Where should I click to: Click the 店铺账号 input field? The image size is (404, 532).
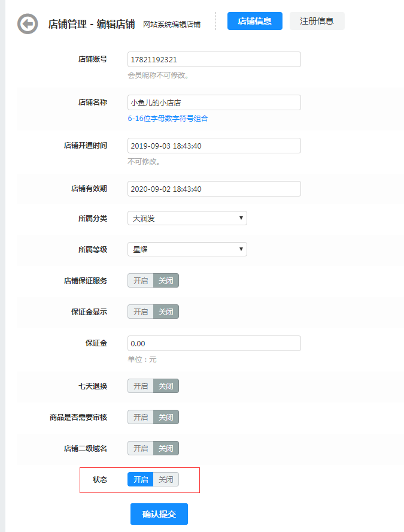214,60
